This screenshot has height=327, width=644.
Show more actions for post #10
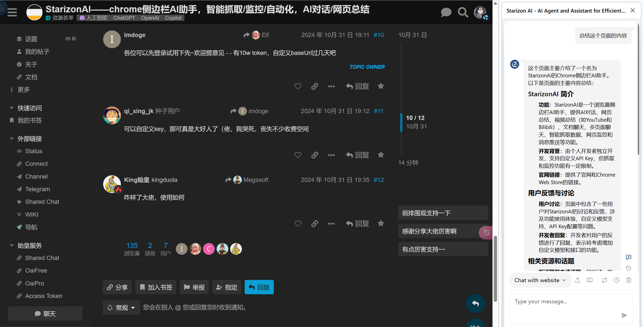click(331, 86)
